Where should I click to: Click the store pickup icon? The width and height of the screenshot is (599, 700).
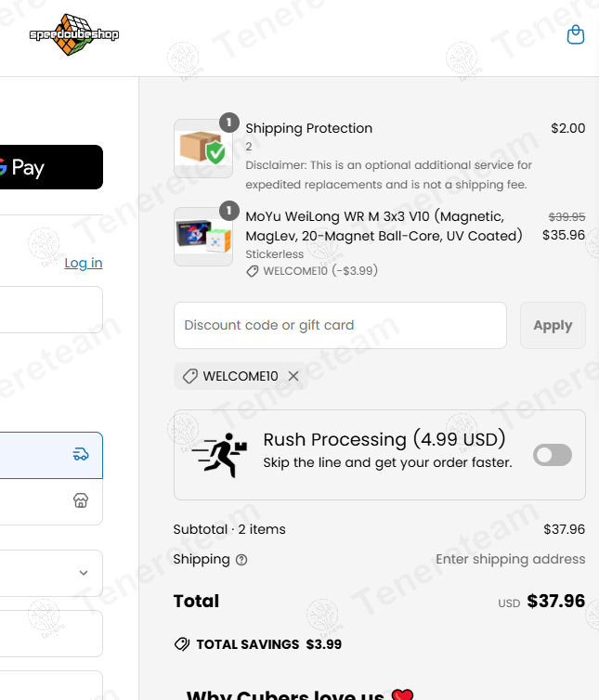click(81, 500)
